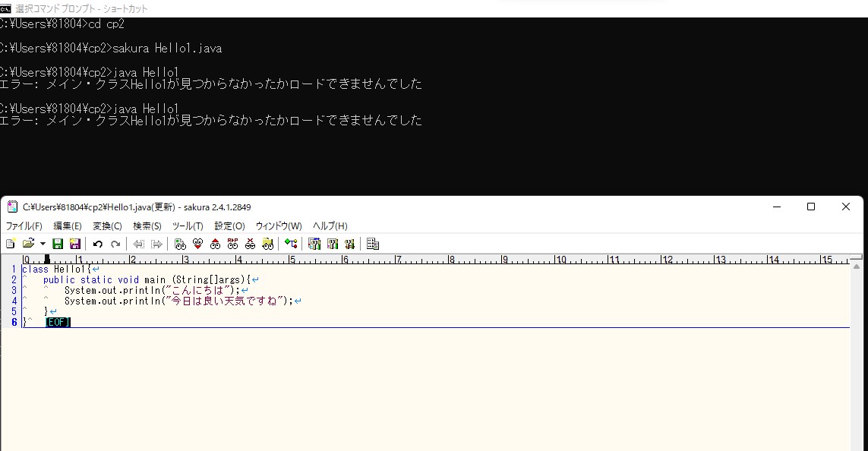Screen dimensions: 868x451
Task: Click the purple Save As floppy icon
Action: (75, 244)
